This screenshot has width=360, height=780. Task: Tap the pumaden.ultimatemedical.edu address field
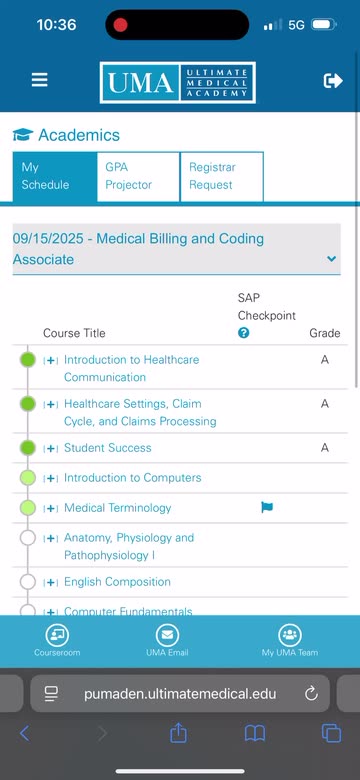pos(180,693)
